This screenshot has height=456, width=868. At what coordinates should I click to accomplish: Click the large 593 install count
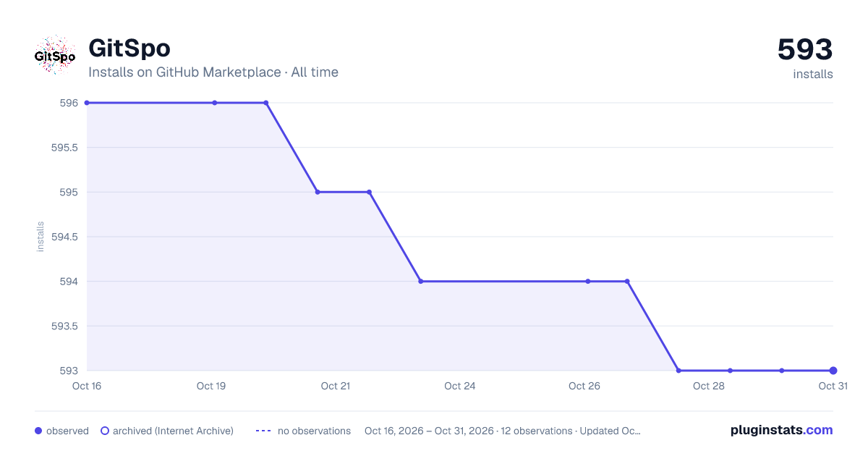click(805, 50)
